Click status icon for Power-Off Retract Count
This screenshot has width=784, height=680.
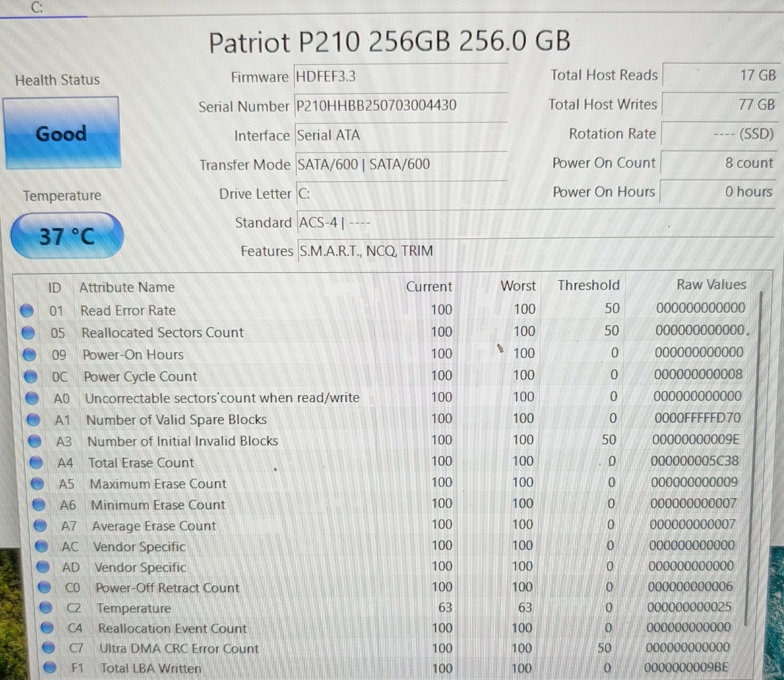point(44,587)
